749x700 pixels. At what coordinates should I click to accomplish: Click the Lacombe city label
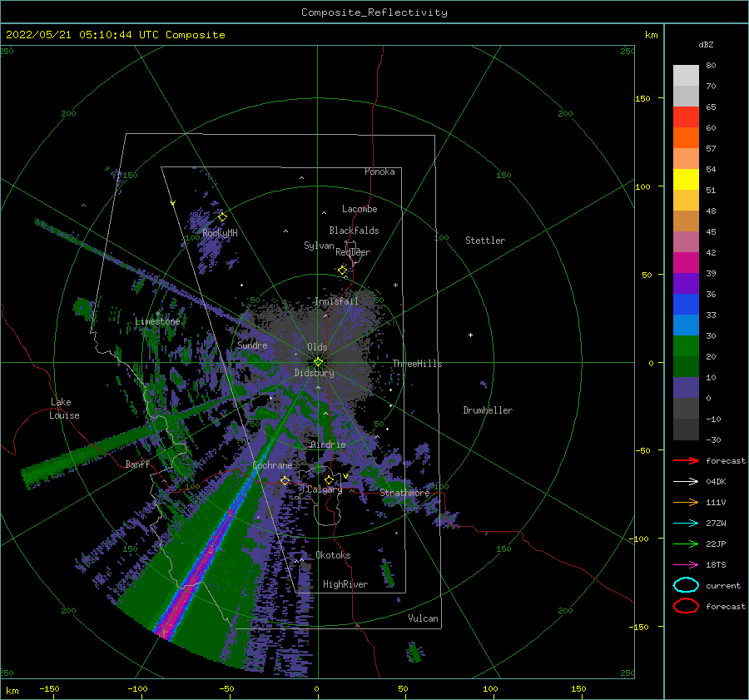(x=360, y=209)
